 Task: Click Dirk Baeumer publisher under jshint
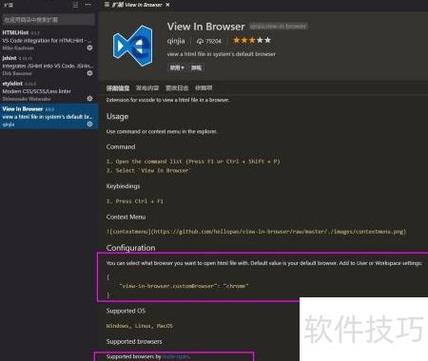pos(17,73)
